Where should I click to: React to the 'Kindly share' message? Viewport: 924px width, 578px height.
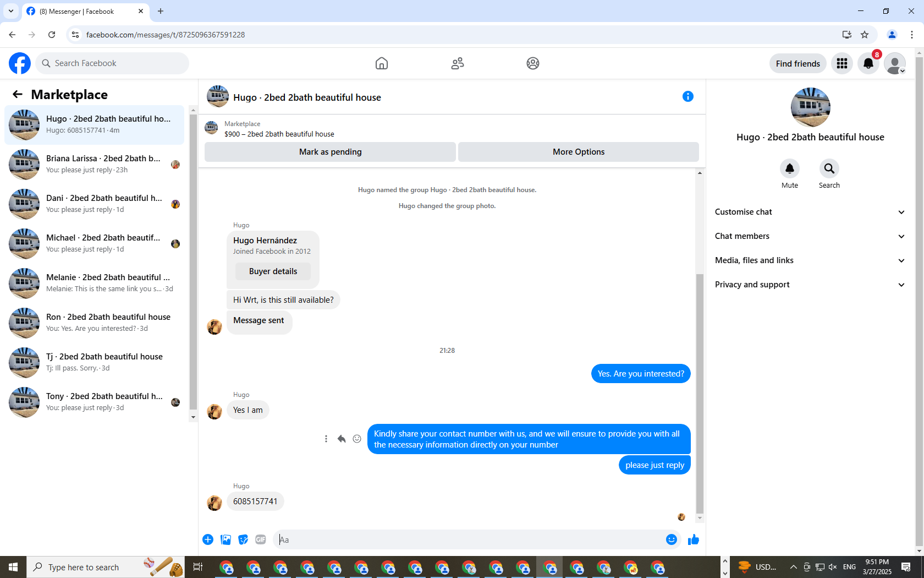point(357,439)
